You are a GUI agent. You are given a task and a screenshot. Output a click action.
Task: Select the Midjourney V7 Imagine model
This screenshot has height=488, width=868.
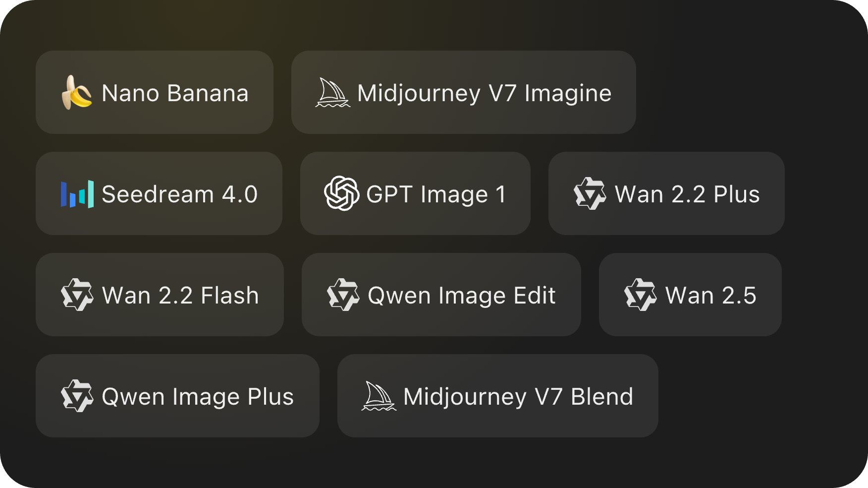(463, 93)
